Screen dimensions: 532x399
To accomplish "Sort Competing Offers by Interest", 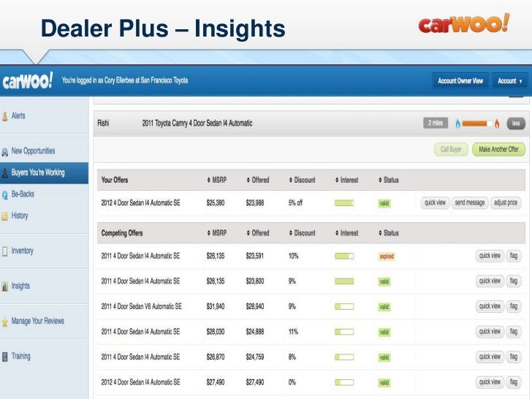I will [346, 233].
